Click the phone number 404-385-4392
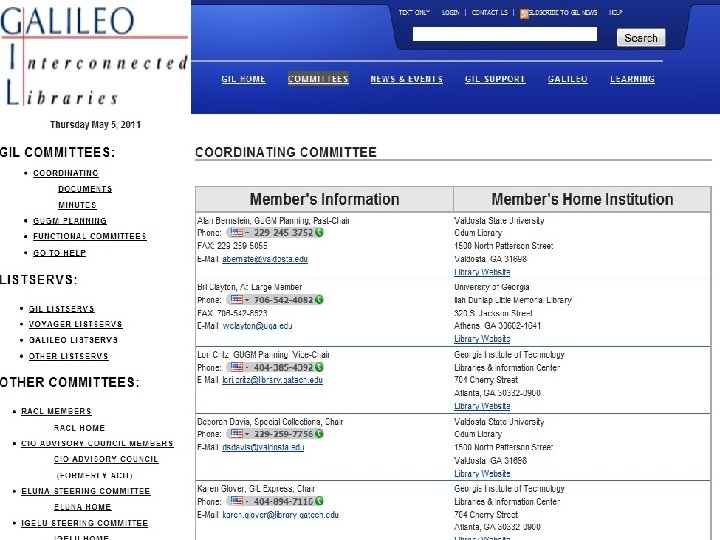This screenshot has height=540, width=720. 283,367
